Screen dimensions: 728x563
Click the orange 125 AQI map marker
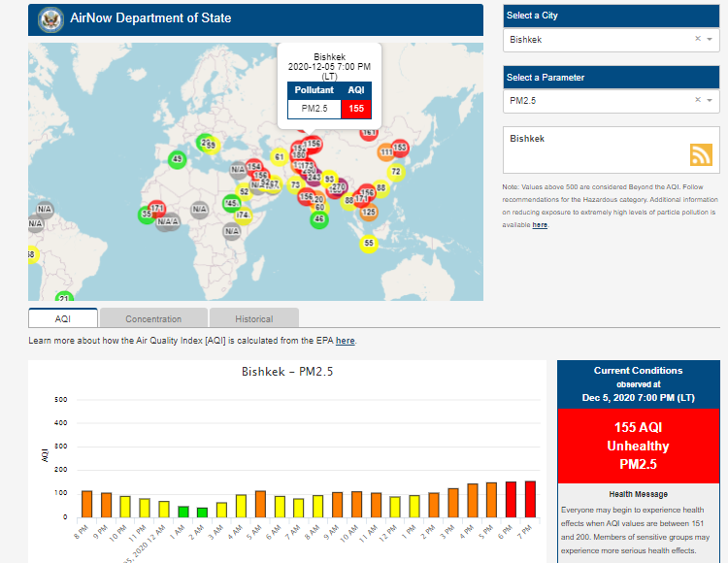[x=368, y=212]
